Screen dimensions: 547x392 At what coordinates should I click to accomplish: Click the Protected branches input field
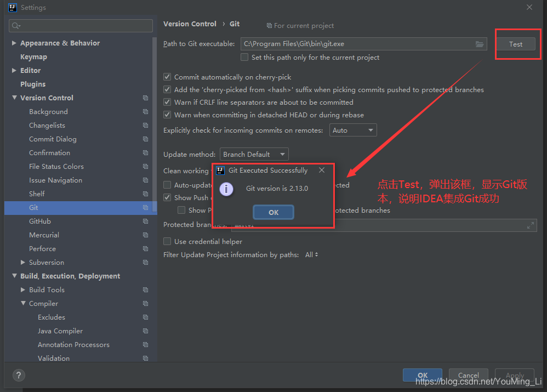[x=384, y=225]
